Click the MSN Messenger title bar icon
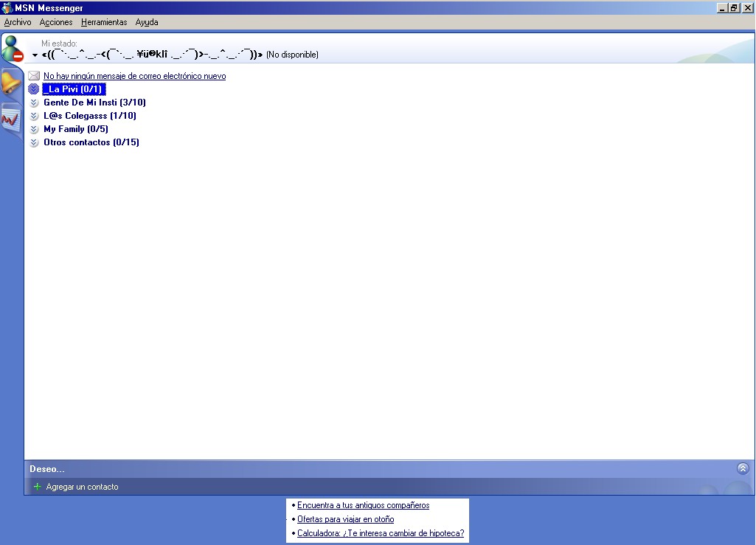Screen dimensions: 756x545 coord(7,7)
